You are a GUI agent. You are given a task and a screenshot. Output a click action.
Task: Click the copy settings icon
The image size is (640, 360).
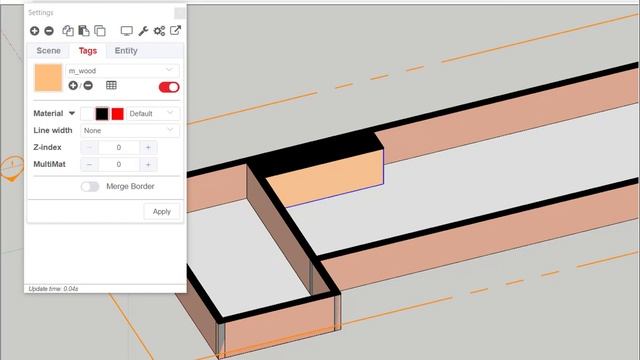[68, 31]
